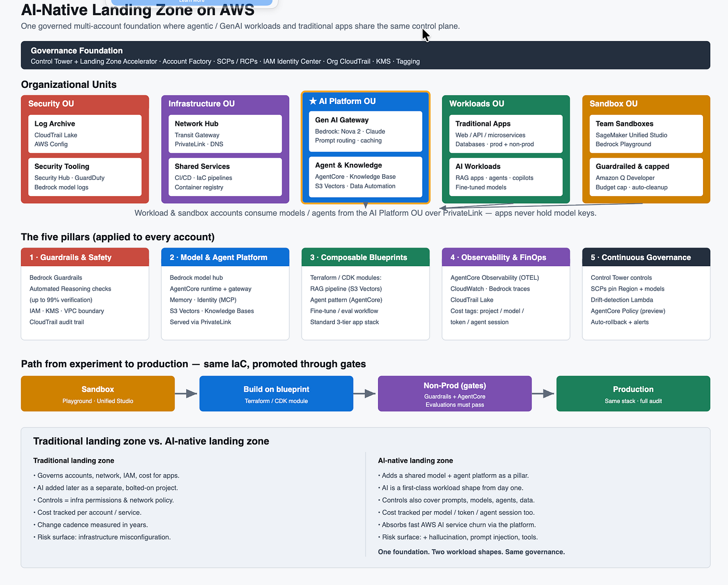Open the Network Hub card

coord(225,134)
